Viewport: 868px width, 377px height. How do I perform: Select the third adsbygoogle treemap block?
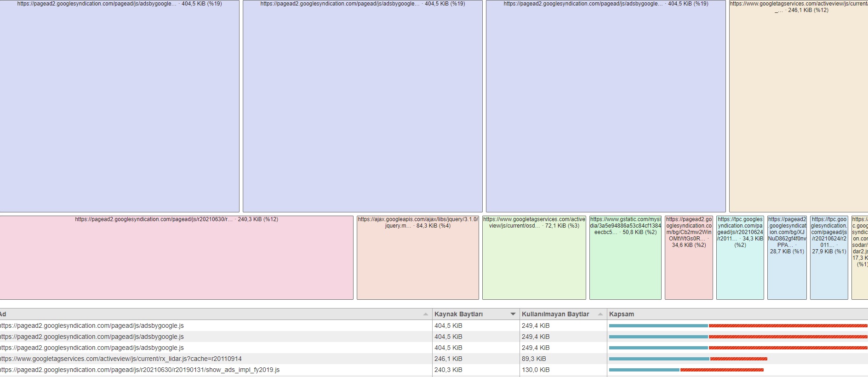[x=606, y=106]
